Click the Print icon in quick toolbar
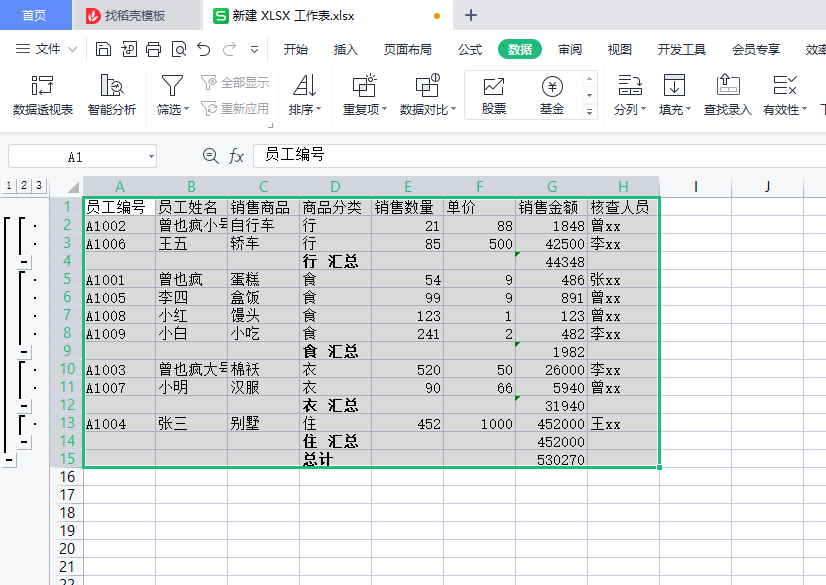826x585 pixels. tap(153, 49)
